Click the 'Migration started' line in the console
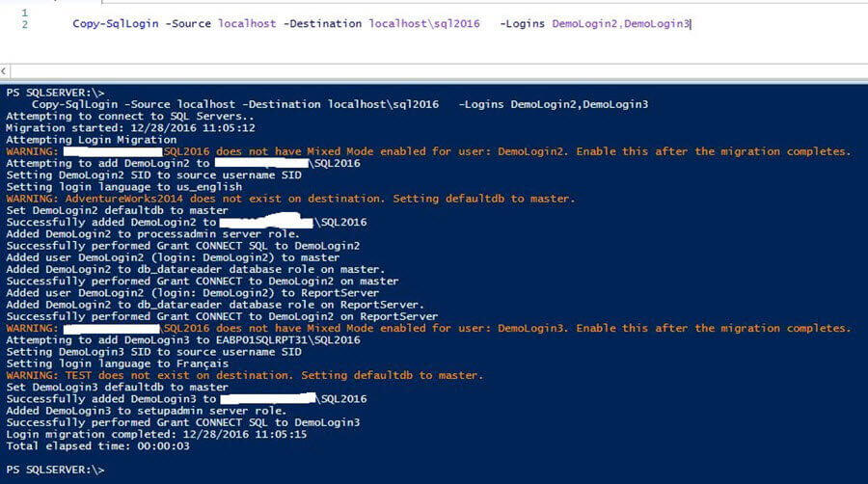 [x=130, y=127]
